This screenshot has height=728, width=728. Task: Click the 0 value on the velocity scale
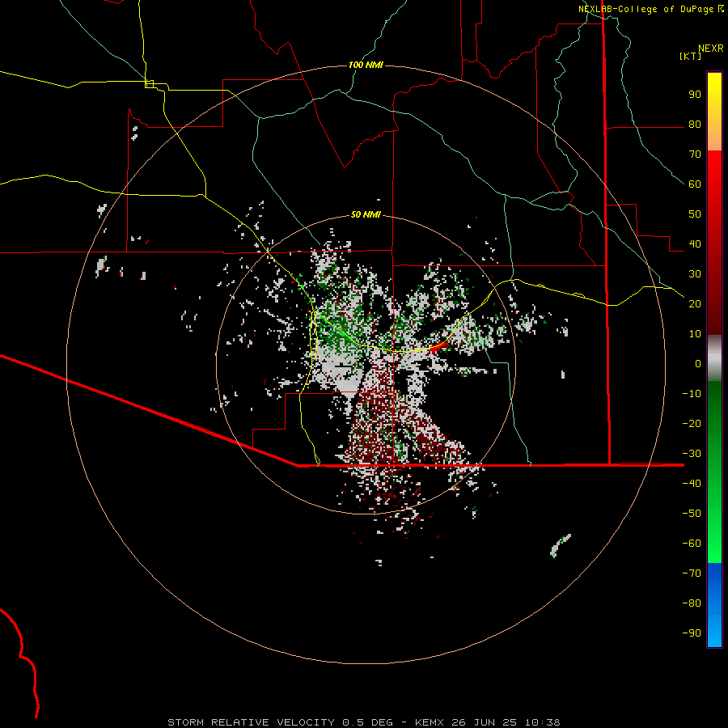click(698, 364)
